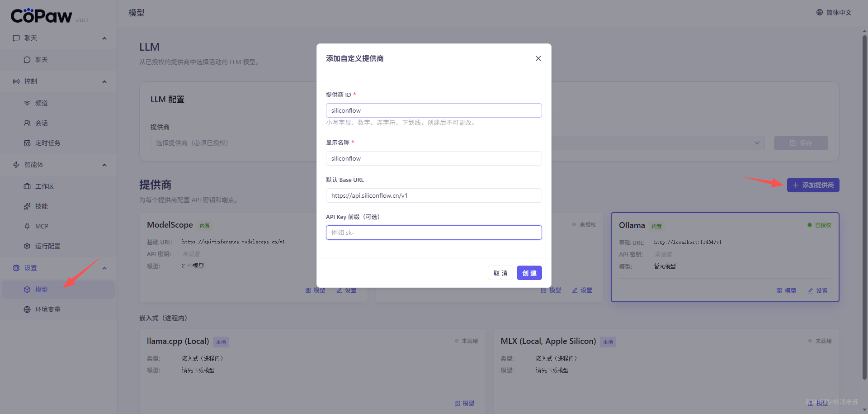868x414 pixels.
Task: Edit the 显示名称 input field
Action: pos(434,158)
